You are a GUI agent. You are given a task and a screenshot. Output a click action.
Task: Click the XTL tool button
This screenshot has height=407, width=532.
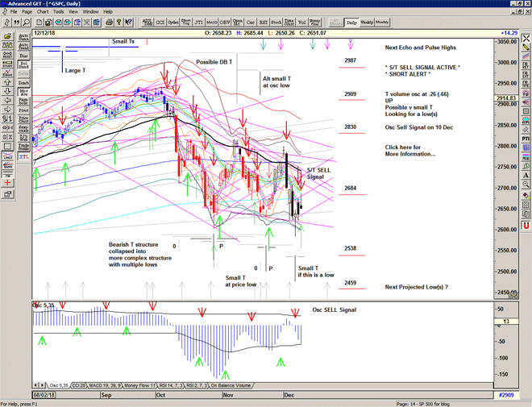tap(23, 157)
